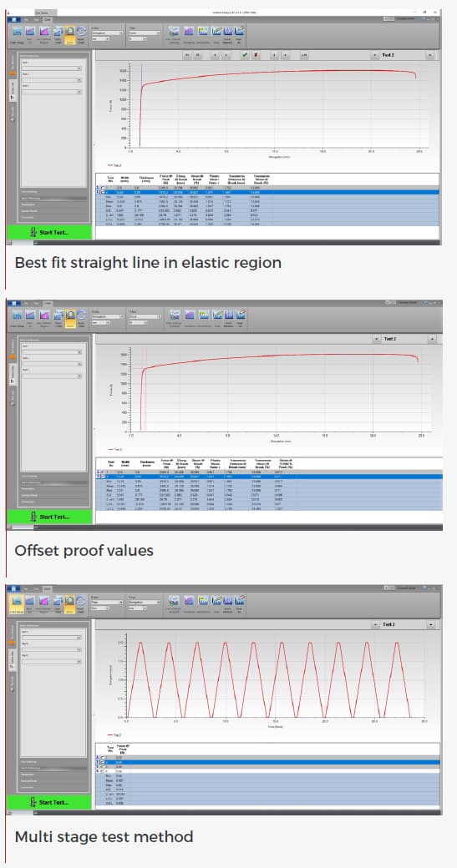Click the skip-to-first test arrow above the first graph
This screenshot has height=868, width=457.
pos(187,55)
